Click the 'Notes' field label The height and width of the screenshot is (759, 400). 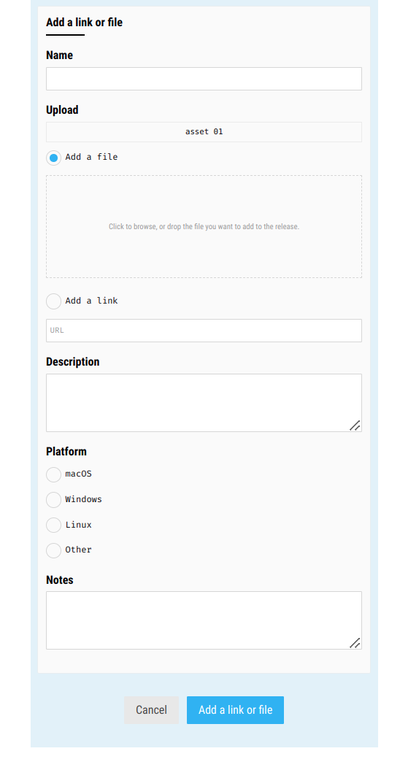click(x=60, y=580)
